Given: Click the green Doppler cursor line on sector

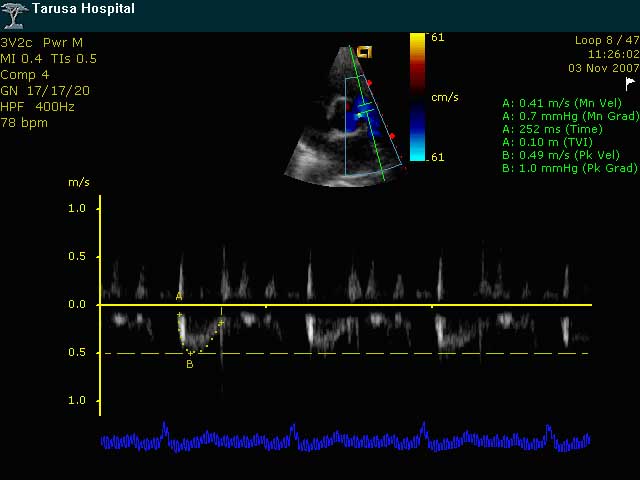Looking at the screenshot, I should click(367, 113).
